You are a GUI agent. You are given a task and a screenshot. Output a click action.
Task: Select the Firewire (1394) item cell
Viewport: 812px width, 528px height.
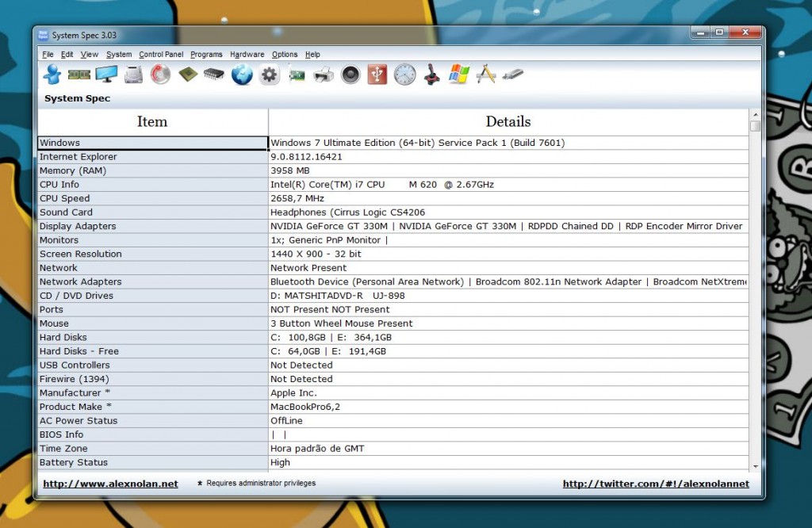pyautogui.click(x=152, y=379)
